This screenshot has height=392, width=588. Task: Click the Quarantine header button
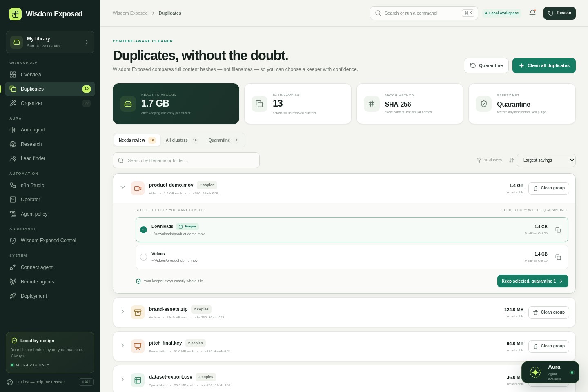click(486, 65)
